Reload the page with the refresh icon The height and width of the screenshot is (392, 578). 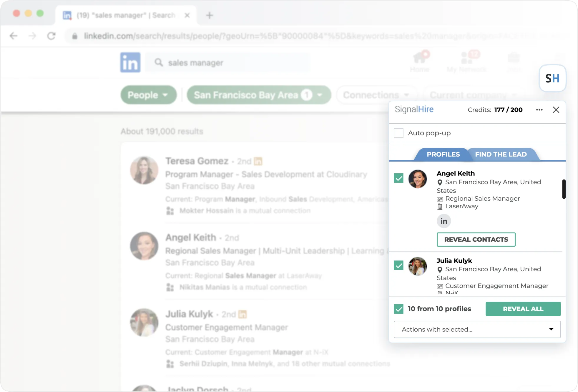point(52,36)
